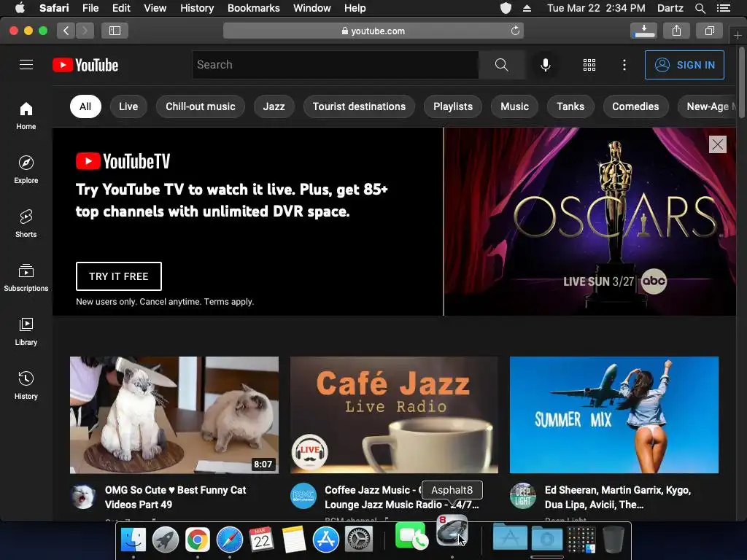Open the YouTube hamburger guide menu

[x=26, y=65]
